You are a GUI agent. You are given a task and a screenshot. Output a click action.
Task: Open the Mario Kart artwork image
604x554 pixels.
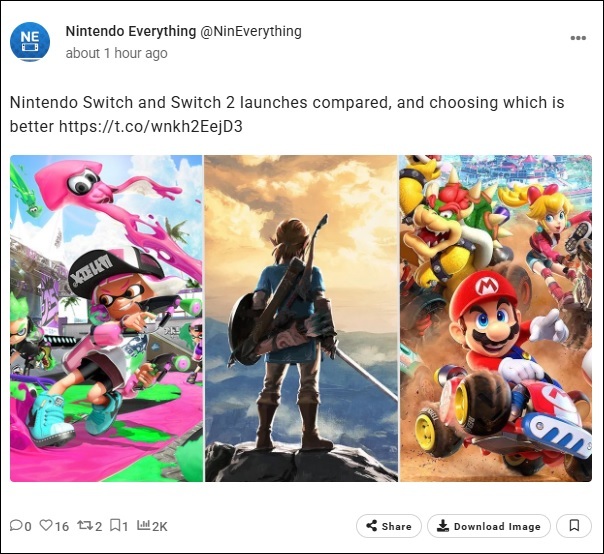coord(496,318)
